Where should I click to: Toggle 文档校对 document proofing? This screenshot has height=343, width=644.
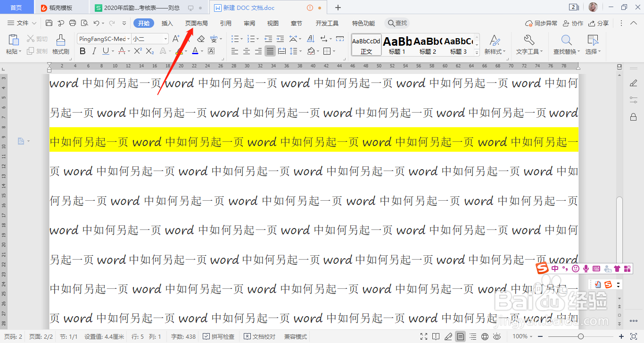(x=258, y=336)
